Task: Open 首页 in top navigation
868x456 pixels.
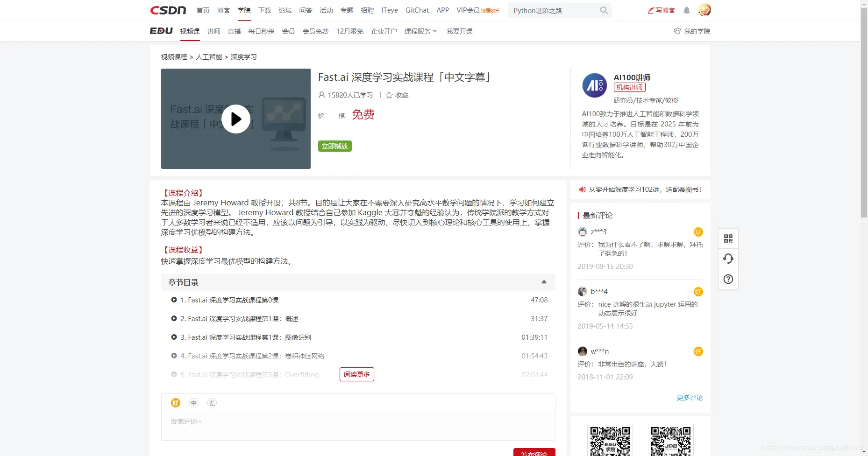Action: (203, 10)
